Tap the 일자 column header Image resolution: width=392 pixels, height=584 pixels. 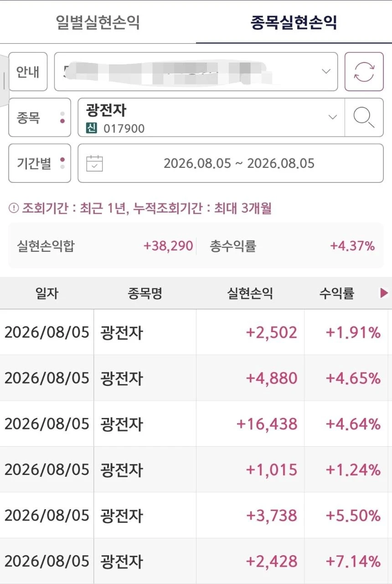pos(47,293)
